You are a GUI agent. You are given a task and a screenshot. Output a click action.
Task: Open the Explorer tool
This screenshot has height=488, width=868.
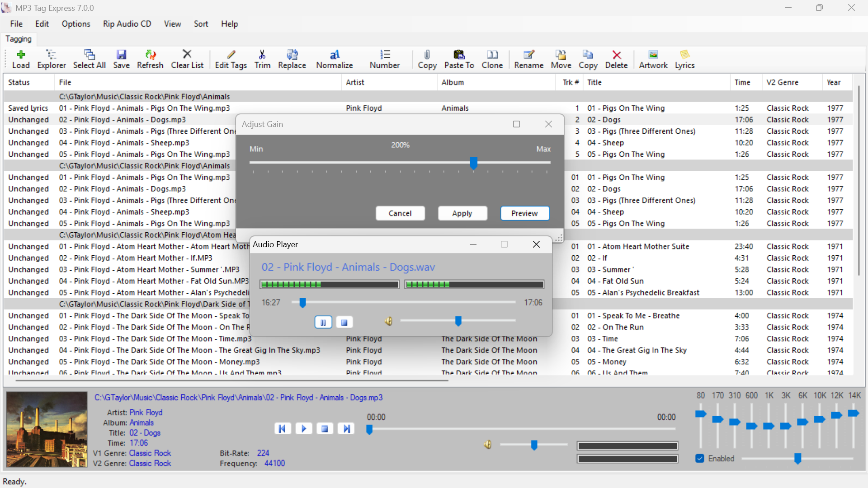point(51,59)
